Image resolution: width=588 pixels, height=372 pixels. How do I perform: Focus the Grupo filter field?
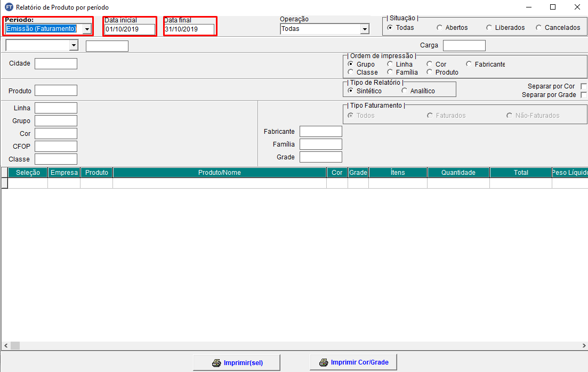(56, 121)
